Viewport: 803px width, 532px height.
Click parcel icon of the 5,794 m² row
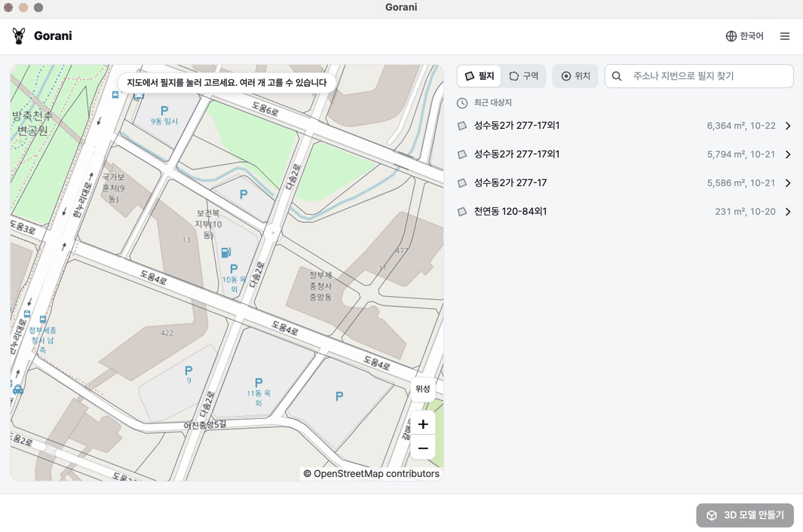click(462, 154)
